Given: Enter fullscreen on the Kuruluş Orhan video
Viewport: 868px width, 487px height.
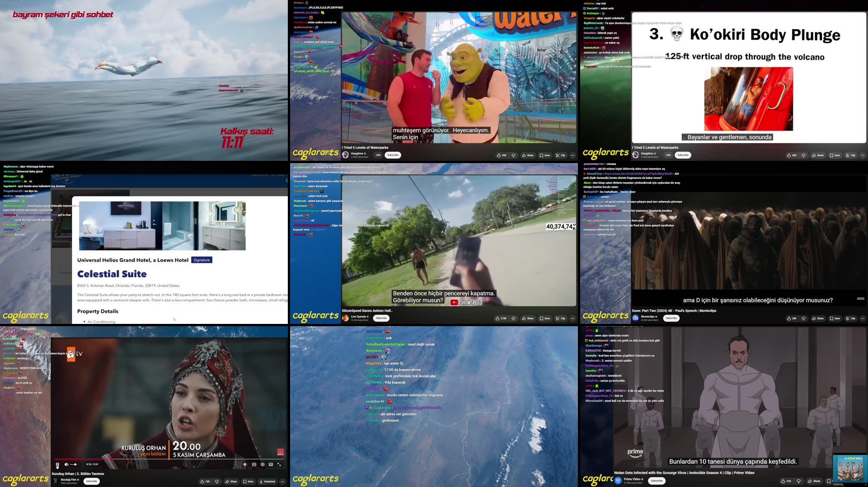Looking at the screenshot, I should tap(279, 464).
